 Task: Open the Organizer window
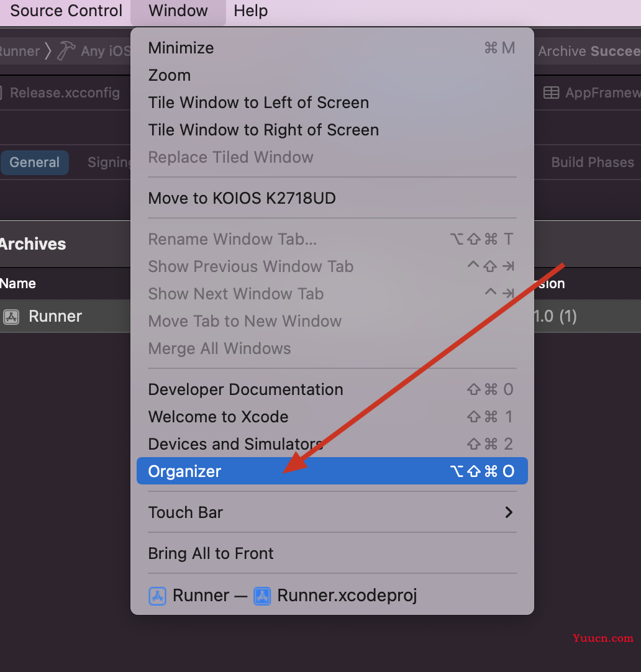click(x=332, y=471)
